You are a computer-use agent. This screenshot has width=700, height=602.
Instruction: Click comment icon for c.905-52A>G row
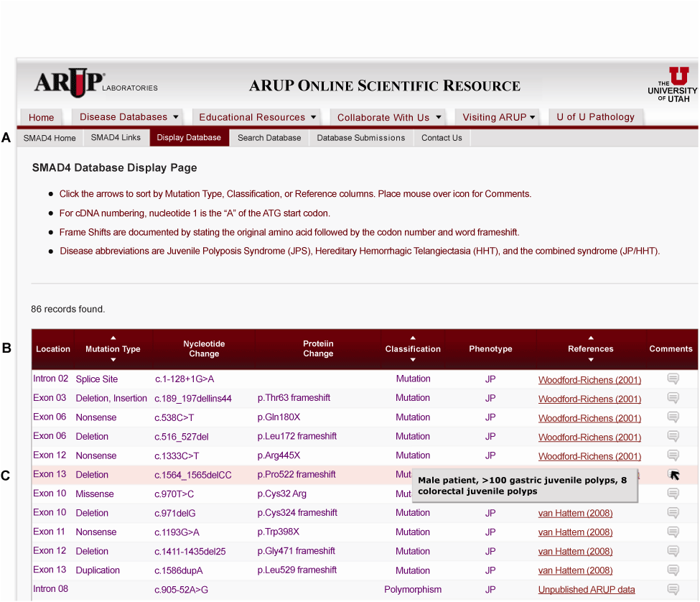click(673, 590)
